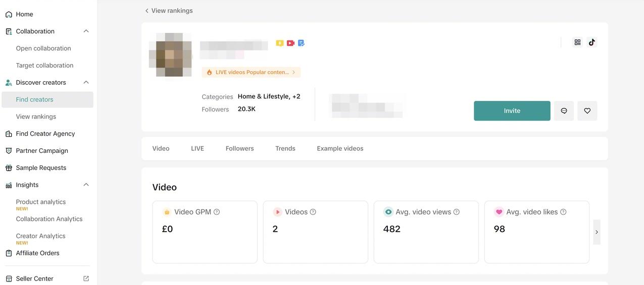
Task: Select Find creators in sidebar
Action: (47, 99)
